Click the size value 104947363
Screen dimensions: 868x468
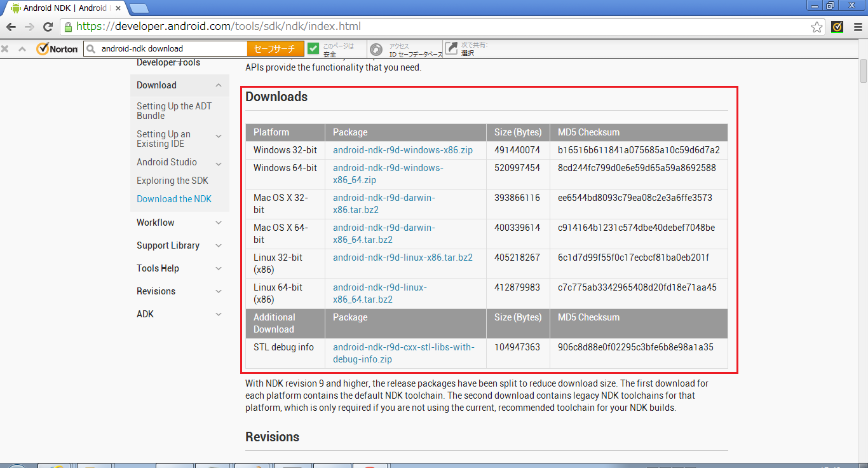coord(517,347)
